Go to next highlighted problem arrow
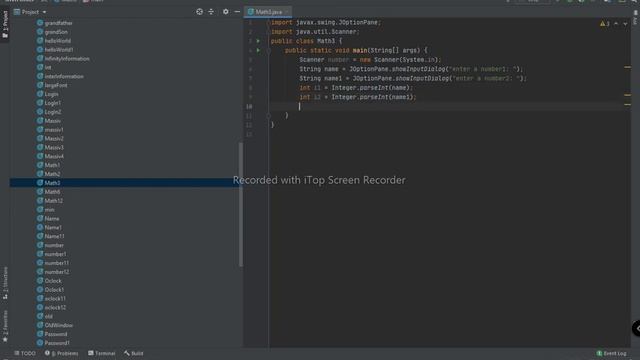640x360 pixels. point(625,24)
